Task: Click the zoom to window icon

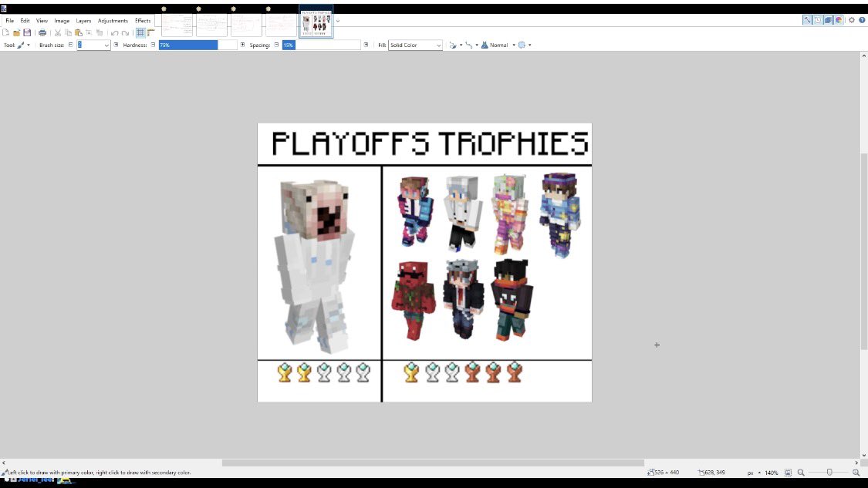Action: click(788, 473)
